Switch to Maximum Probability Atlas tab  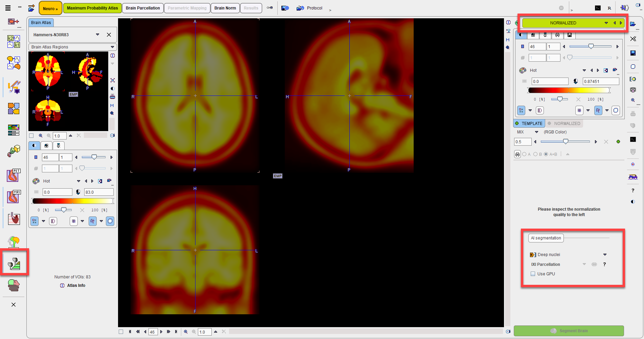[92, 8]
